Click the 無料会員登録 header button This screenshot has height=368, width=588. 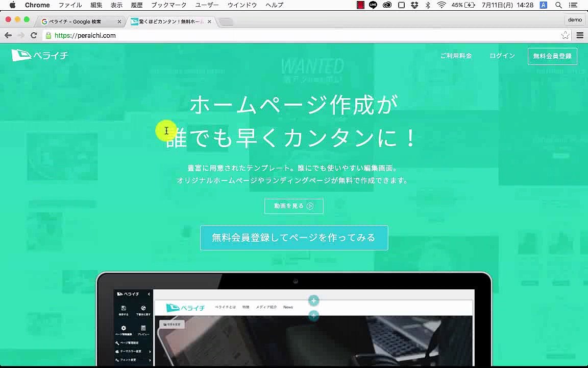click(552, 56)
